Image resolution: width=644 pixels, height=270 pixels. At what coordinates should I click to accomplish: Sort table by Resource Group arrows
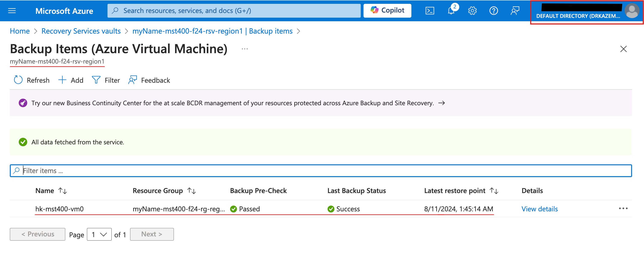[x=192, y=191]
